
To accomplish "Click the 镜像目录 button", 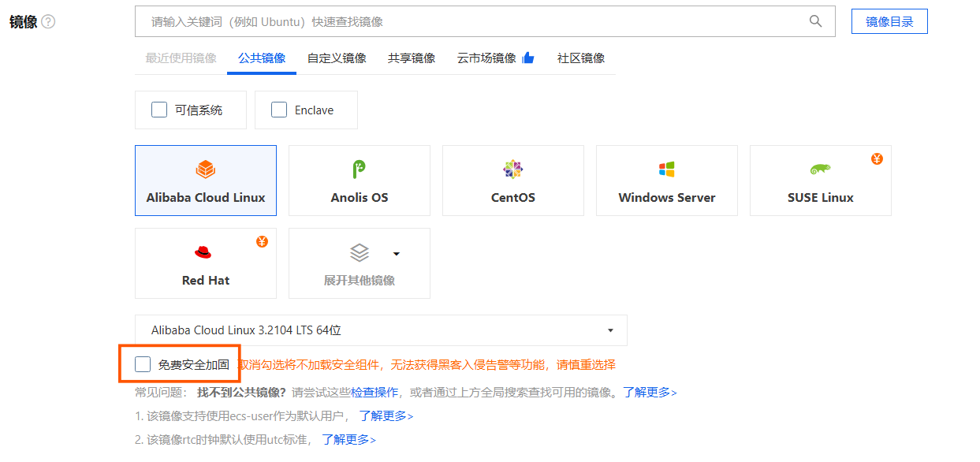I will point(889,21).
